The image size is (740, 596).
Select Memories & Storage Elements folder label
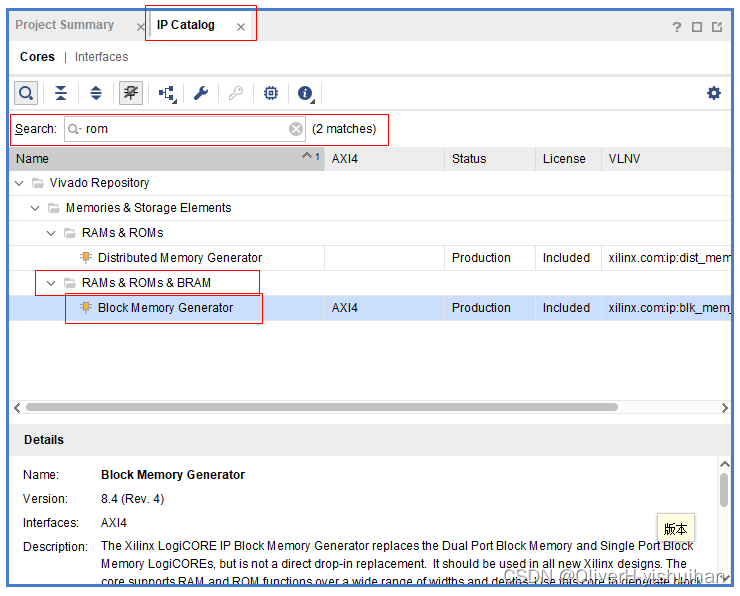point(148,208)
